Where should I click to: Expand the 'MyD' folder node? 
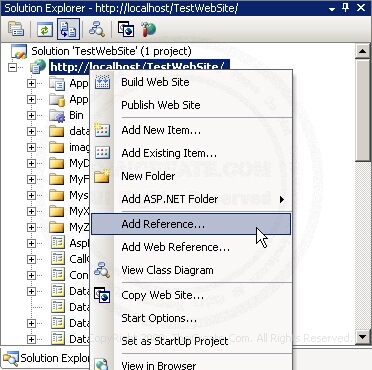click(31, 163)
